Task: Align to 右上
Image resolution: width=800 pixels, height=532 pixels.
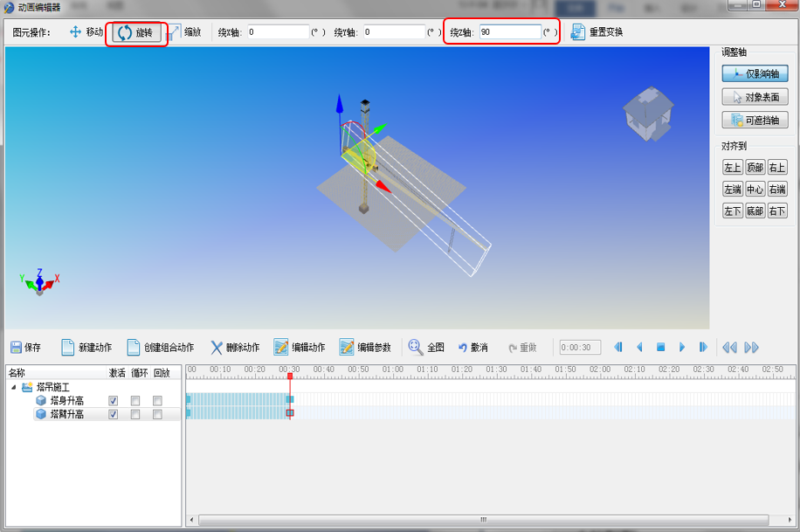Action: tap(777, 168)
